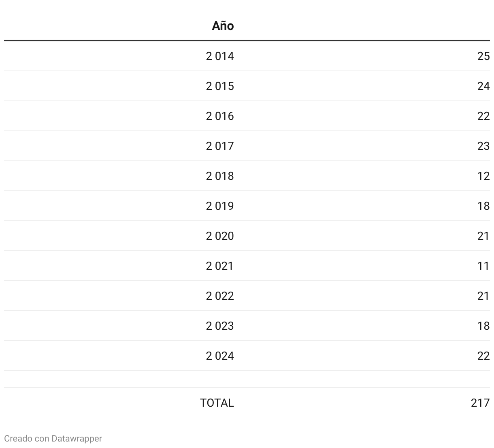Image resolution: width=494 pixels, height=448 pixels.
Task: Select the 2 022 year cell
Action: coord(219,296)
